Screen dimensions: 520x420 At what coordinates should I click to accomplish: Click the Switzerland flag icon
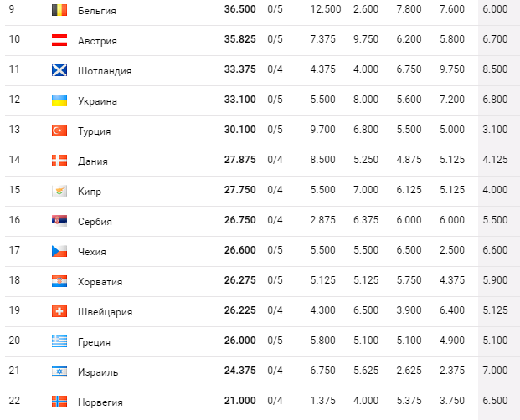(x=59, y=312)
